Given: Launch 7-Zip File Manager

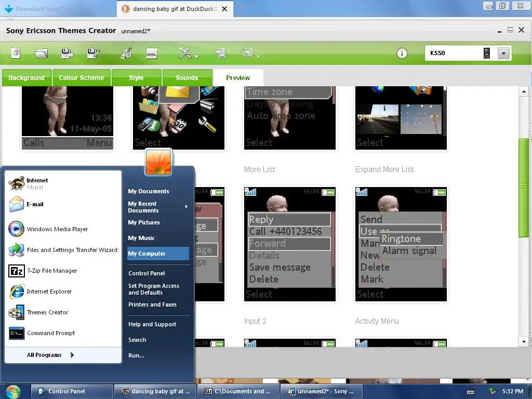Looking at the screenshot, I should [63, 271].
